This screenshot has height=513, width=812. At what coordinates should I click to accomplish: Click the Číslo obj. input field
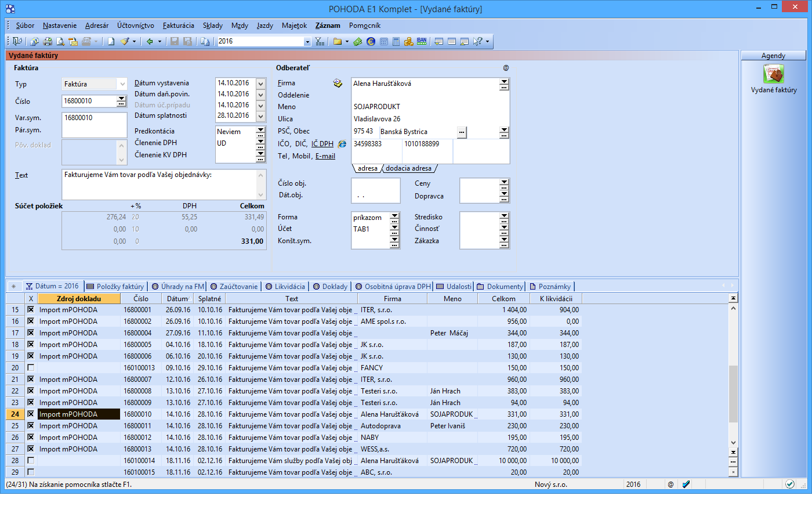click(376, 185)
